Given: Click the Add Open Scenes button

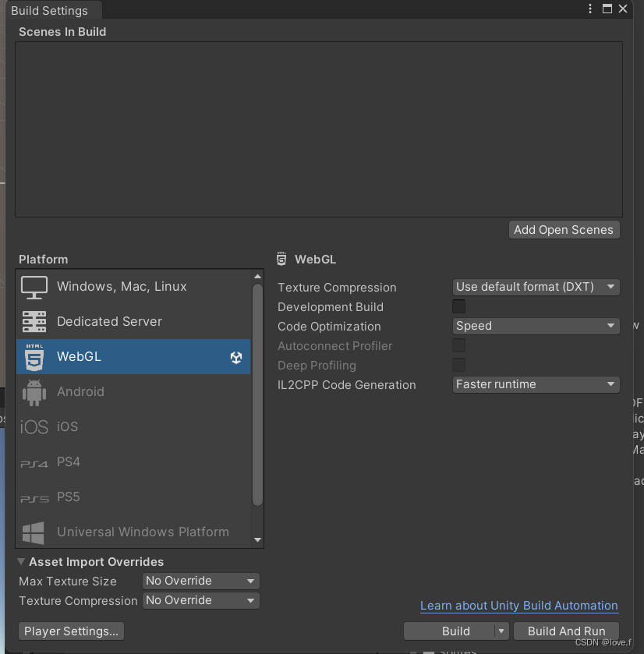Looking at the screenshot, I should [564, 230].
